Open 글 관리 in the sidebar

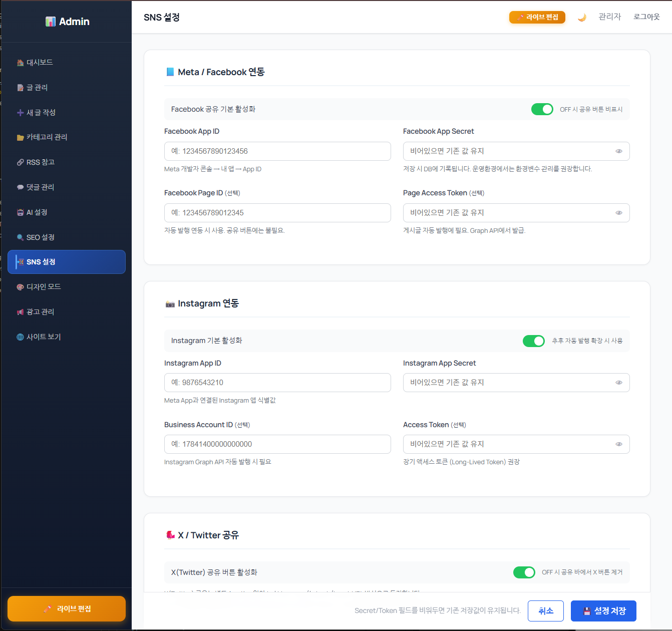coord(37,88)
